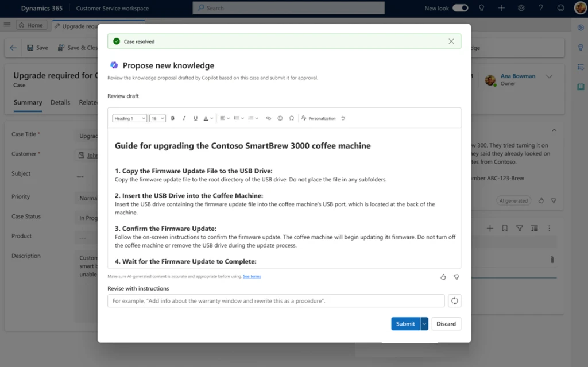Open the Heading 1 style dropdown

point(129,118)
